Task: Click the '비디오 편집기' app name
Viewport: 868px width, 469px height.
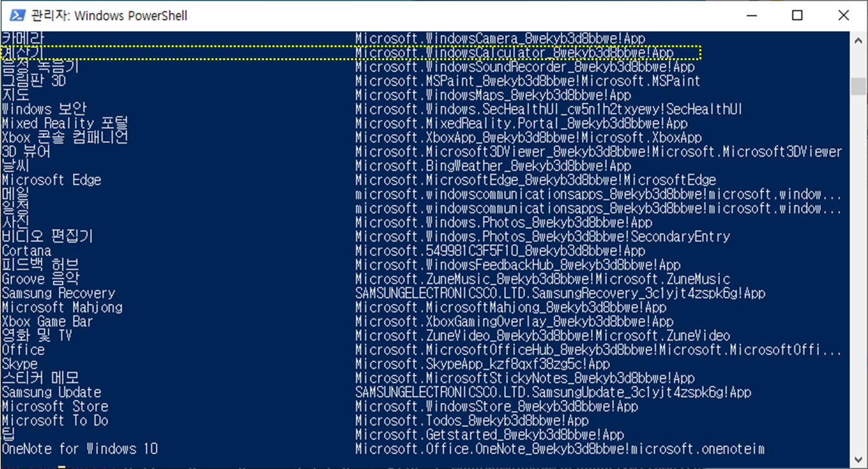Action: 48,237
